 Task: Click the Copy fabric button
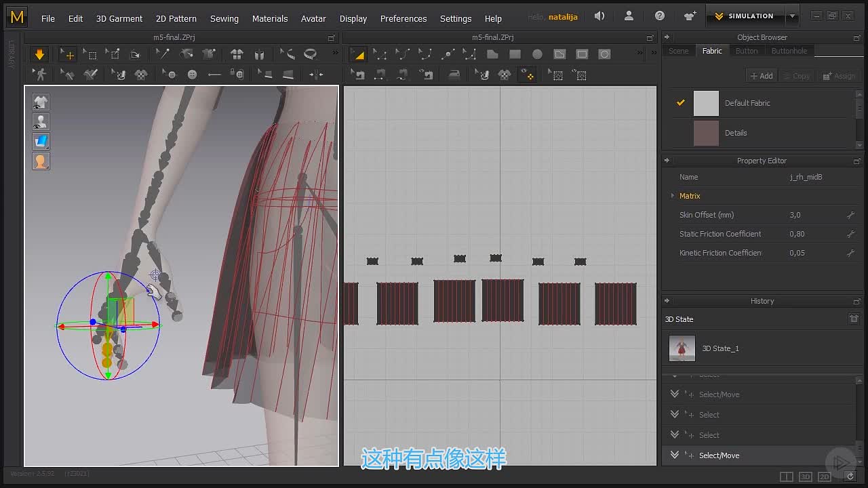pos(796,76)
